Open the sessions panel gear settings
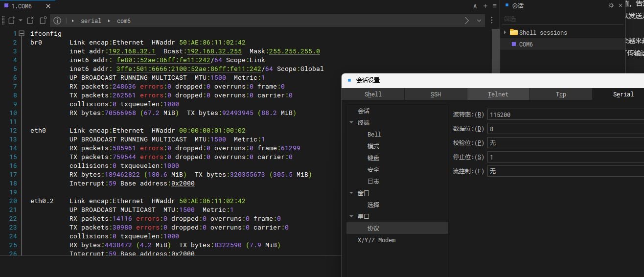 (611, 5)
